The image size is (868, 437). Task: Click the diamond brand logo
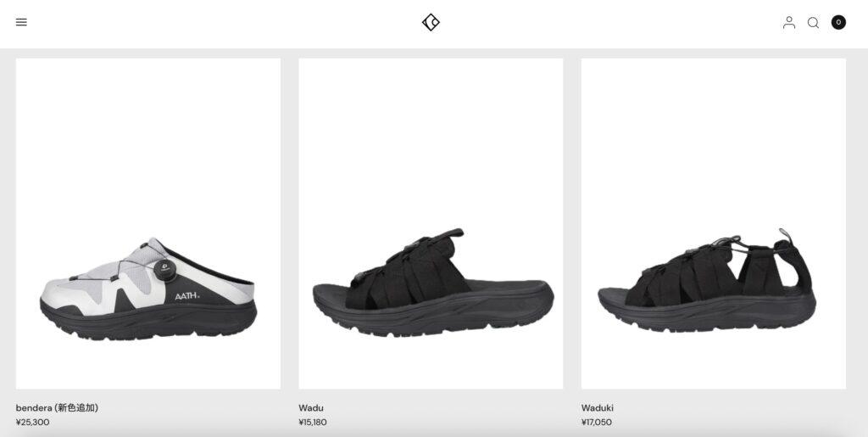point(431,22)
